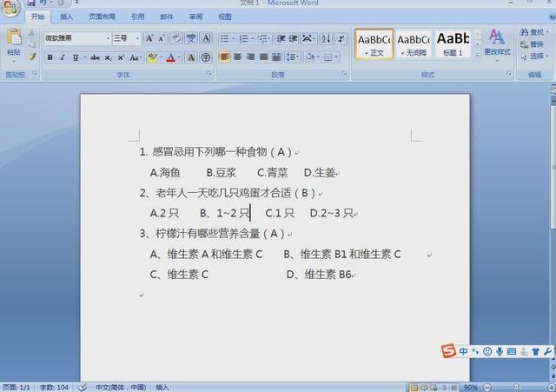The height and width of the screenshot is (392, 556).
Task: Click the Clear Formatting eraser icon
Action: pos(176,38)
